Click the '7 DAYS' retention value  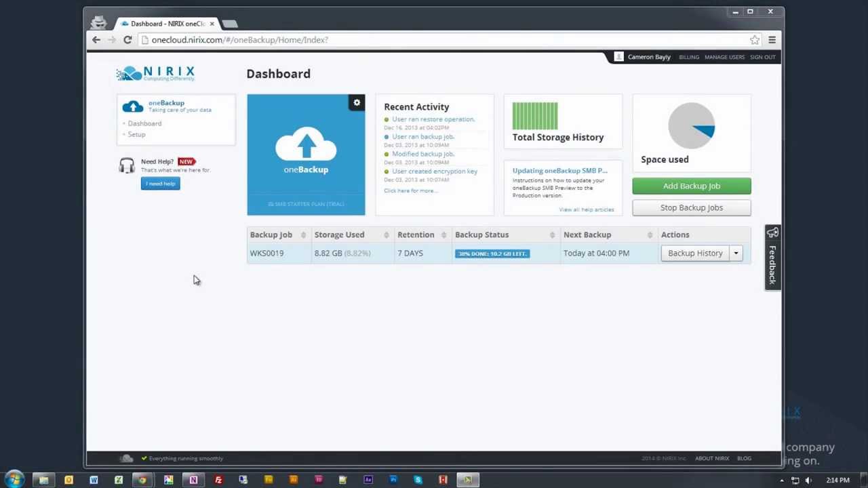(x=410, y=253)
